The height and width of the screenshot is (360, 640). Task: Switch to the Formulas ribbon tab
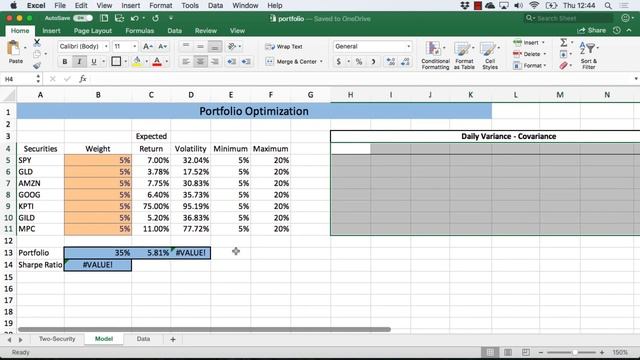[x=140, y=31]
